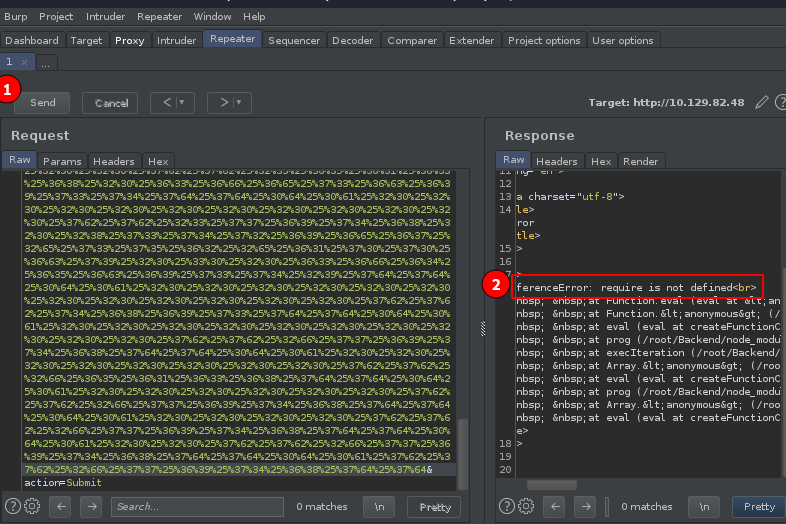
Task: Focus the request search field
Action: (x=190, y=507)
